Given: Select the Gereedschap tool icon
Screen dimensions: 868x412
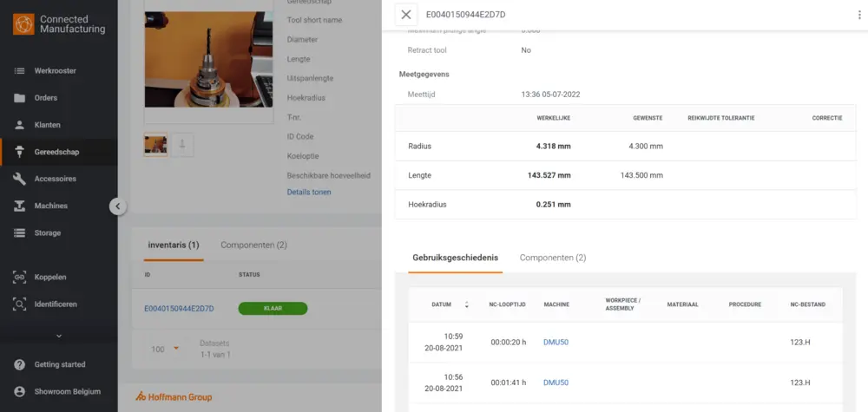Looking at the screenshot, I should coord(19,152).
